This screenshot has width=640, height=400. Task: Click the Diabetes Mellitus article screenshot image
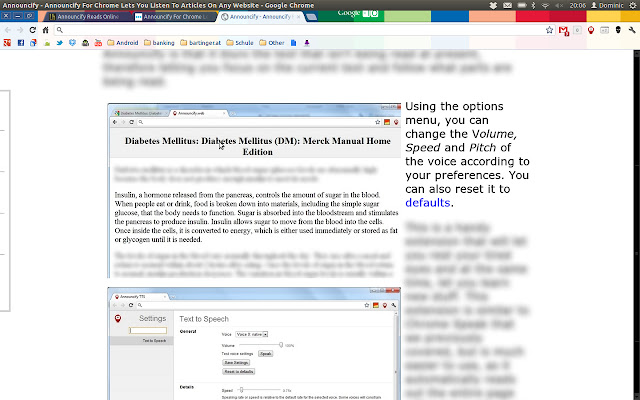[254, 191]
